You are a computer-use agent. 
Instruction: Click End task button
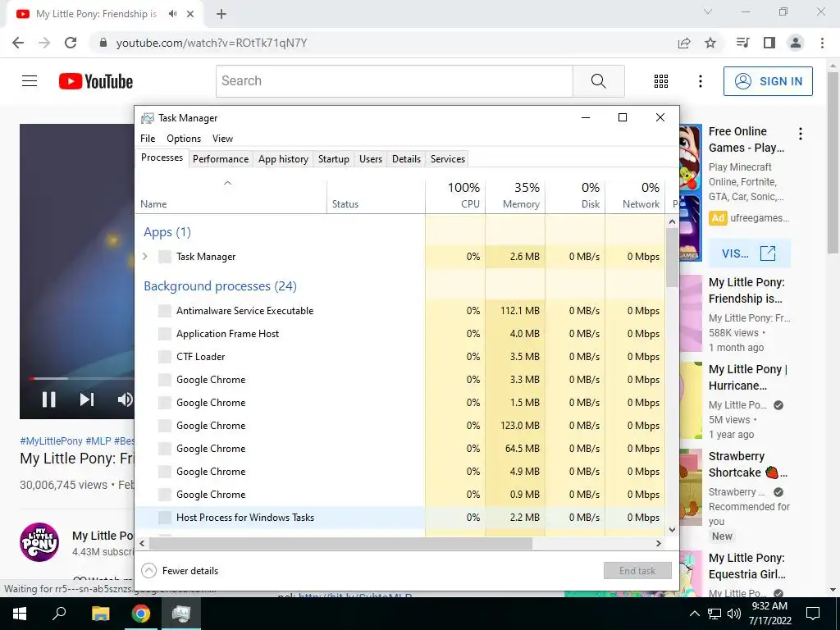tap(637, 571)
